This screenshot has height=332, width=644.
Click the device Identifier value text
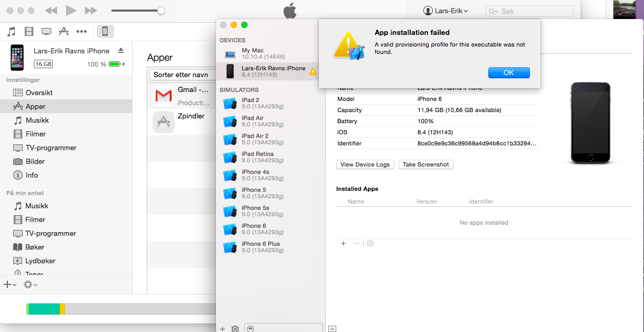477,143
